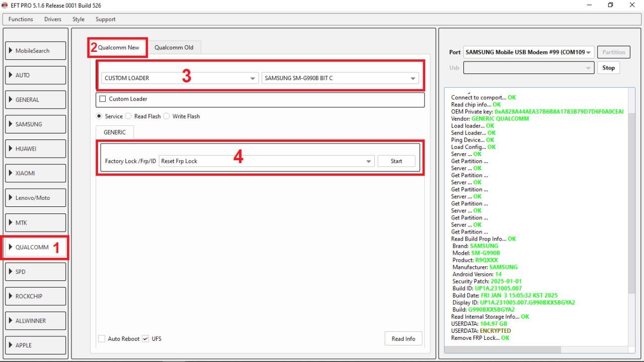Open the QUALCOMM sidebar section
The image size is (644, 362).
click(x=35, y=247)
